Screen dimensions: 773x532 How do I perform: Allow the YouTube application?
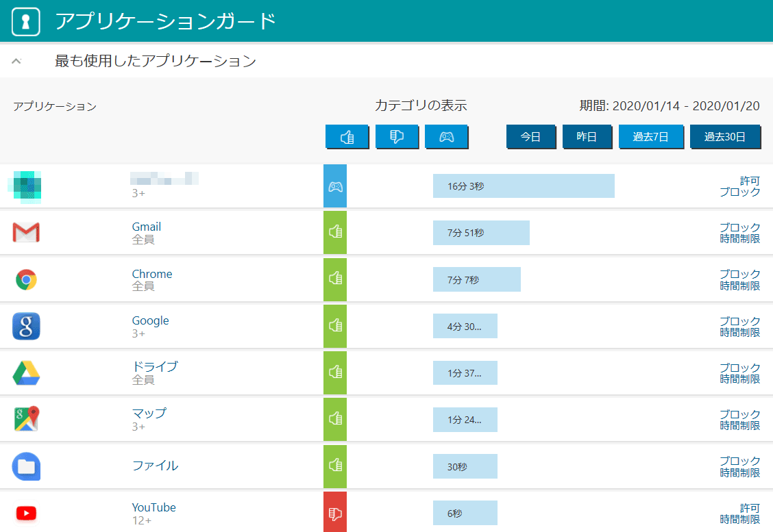pos(750,507)
